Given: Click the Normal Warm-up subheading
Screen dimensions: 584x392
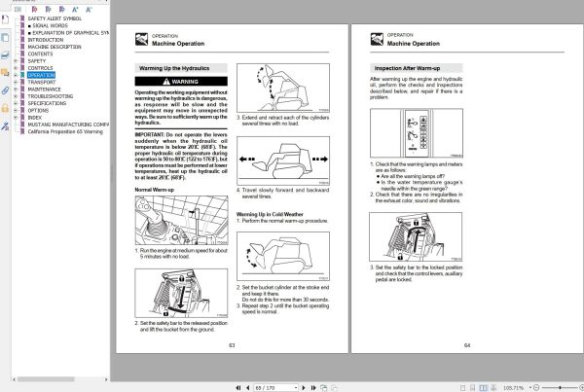Looking at the screenshot, I should click(x=154, y=190).
